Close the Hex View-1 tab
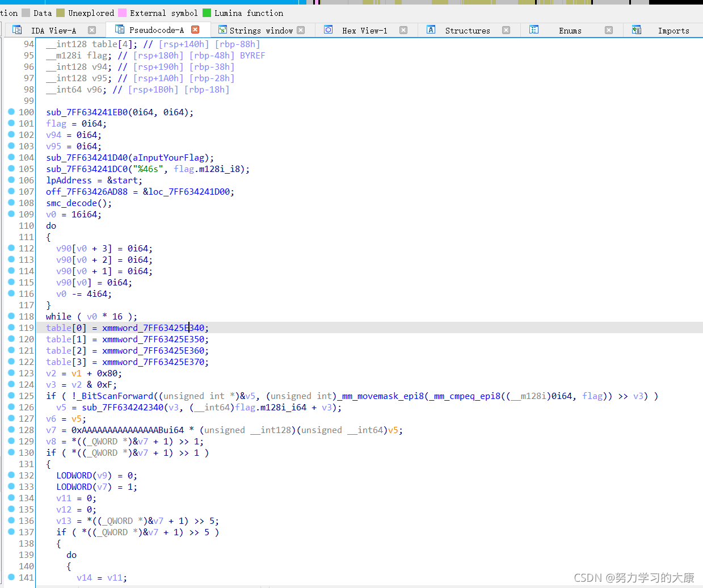This screenshot has height=588, width=703. point(403,30)
